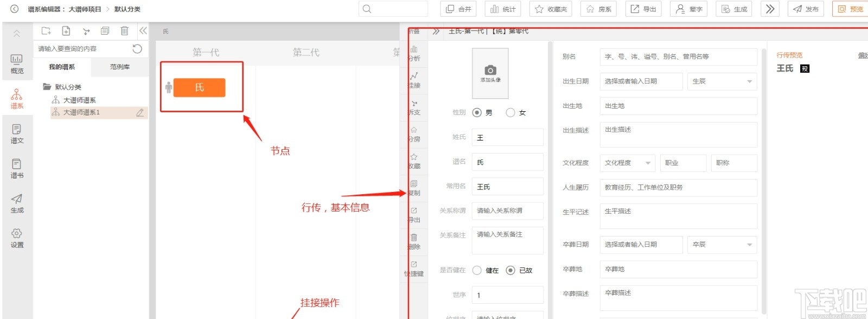The width and height of the screenshot is (868, 319).
Task: Click the 快捷键 shortcuts side tool
Action: (x=414, y=269)
